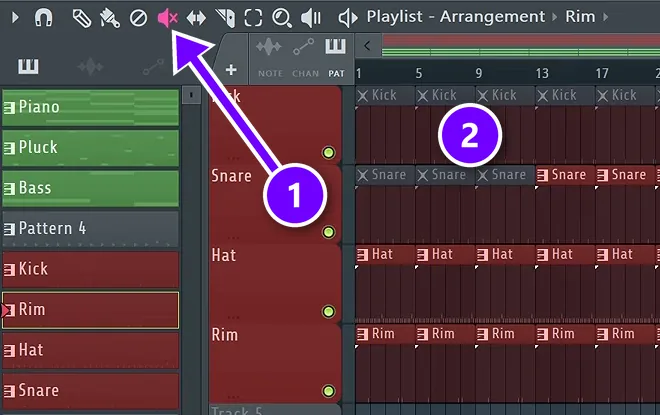The height and width of the screenshot is (415, 660).
Task: Open clip menu icon on Rim clip at bar 17
Action: pyautogui.click(x=602, y=334)
